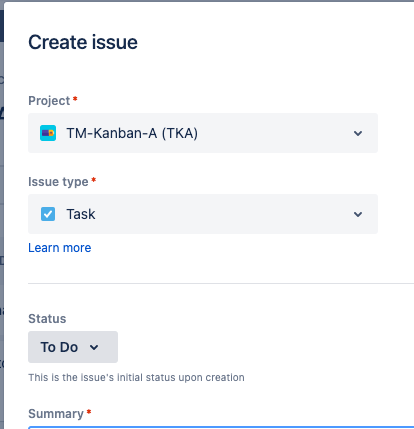This screenshot has height=429, width=414.
Task: Click the initial status helper text
Action: tap(136, 377)
